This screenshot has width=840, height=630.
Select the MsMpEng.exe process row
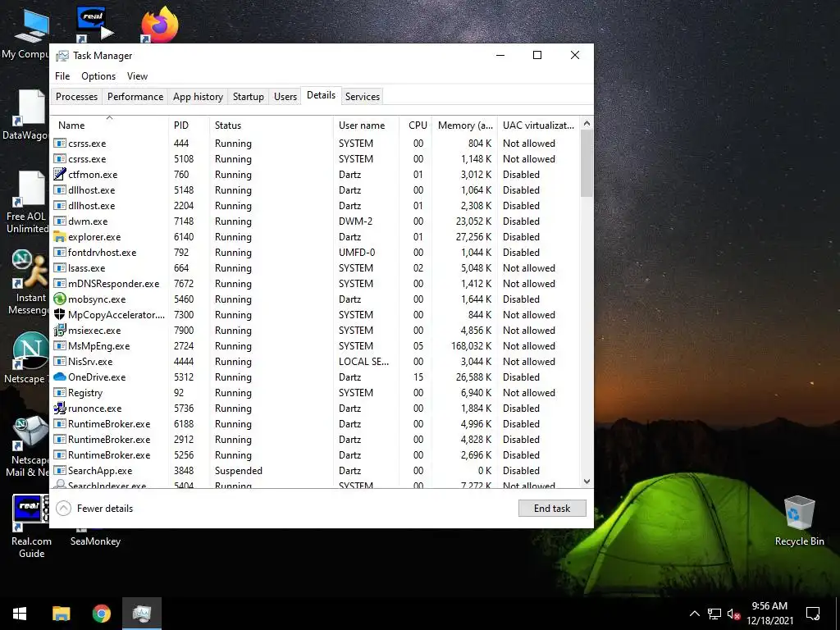(x=316, y=345)
